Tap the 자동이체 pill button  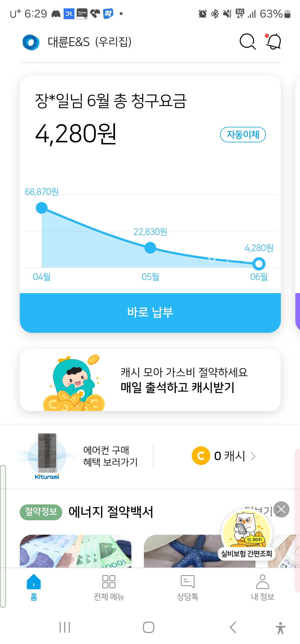(243, 135)
